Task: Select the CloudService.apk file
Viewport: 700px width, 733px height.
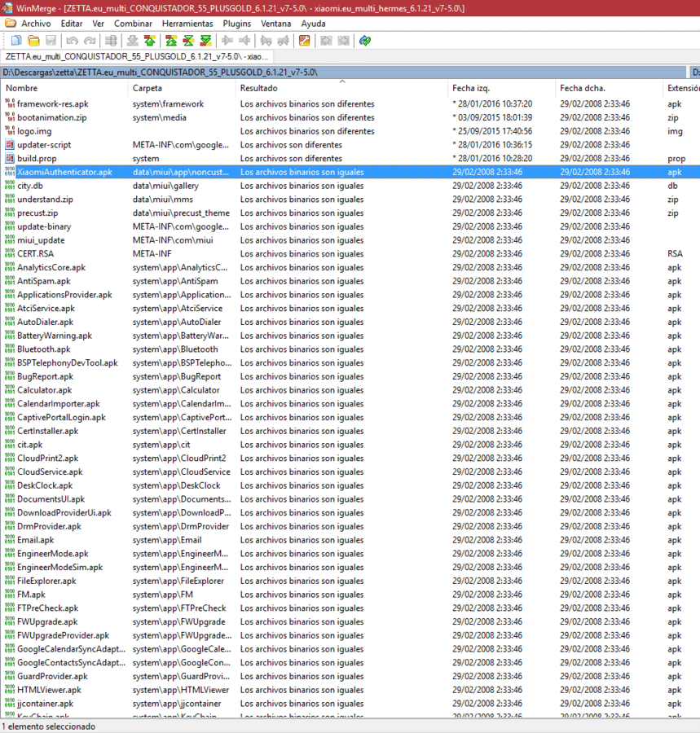Action: pyautogui.click(x=50, y=472)
